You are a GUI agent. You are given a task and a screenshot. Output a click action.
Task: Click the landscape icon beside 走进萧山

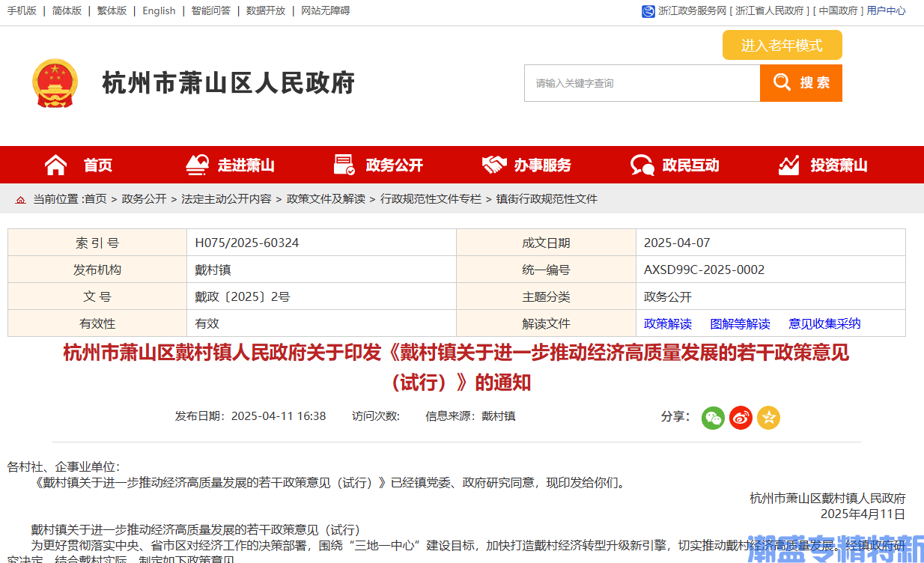[x=197, y=165]
